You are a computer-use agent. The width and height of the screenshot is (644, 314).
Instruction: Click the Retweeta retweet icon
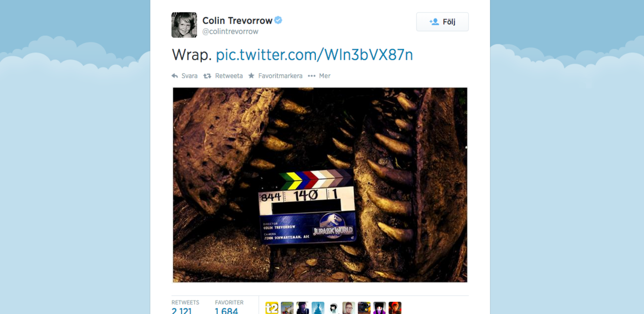click(207, 76)
